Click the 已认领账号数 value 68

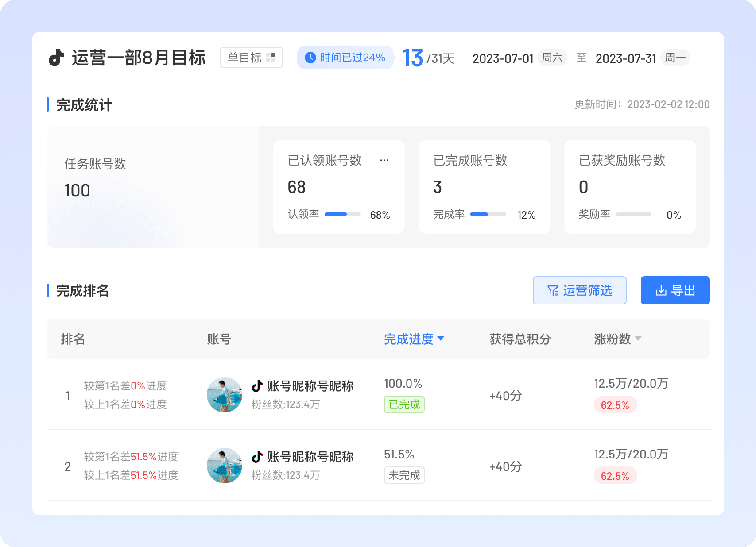tap(297, 187)
